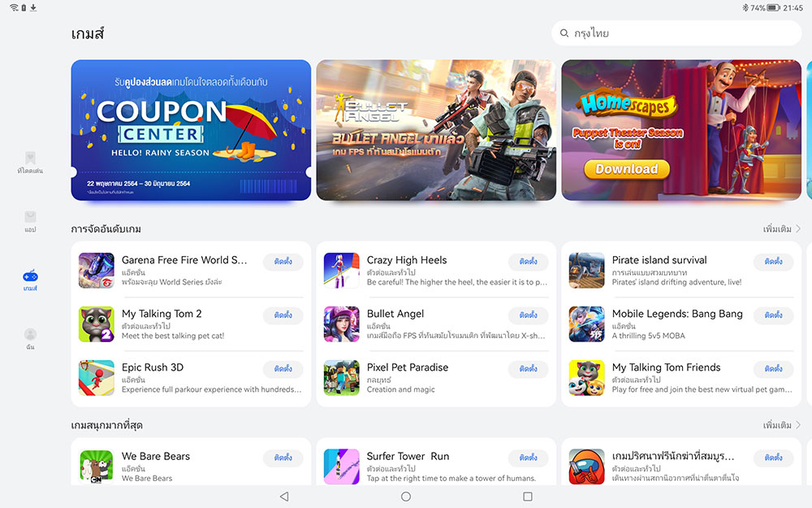
Task: Install We Bare Bears
Action: (283, 458)
